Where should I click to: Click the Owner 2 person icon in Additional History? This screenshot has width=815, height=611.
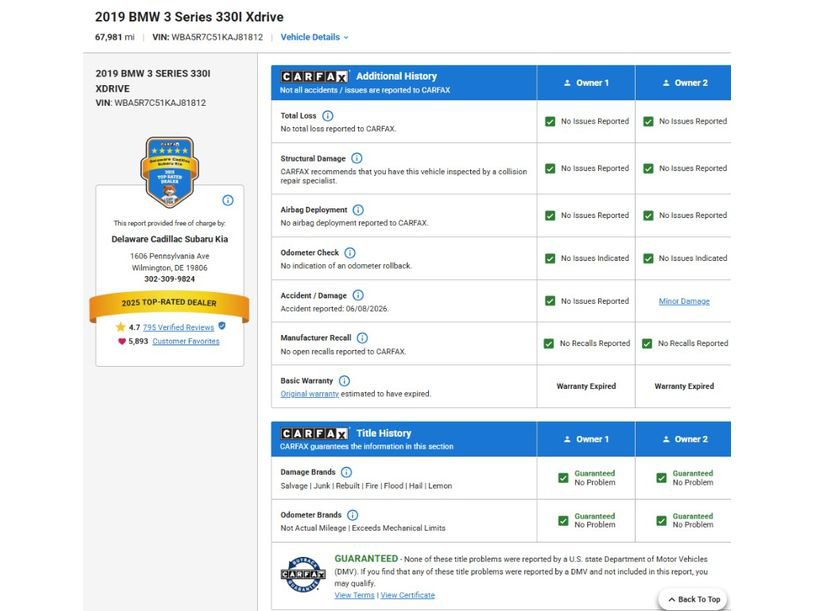[666, 83]
